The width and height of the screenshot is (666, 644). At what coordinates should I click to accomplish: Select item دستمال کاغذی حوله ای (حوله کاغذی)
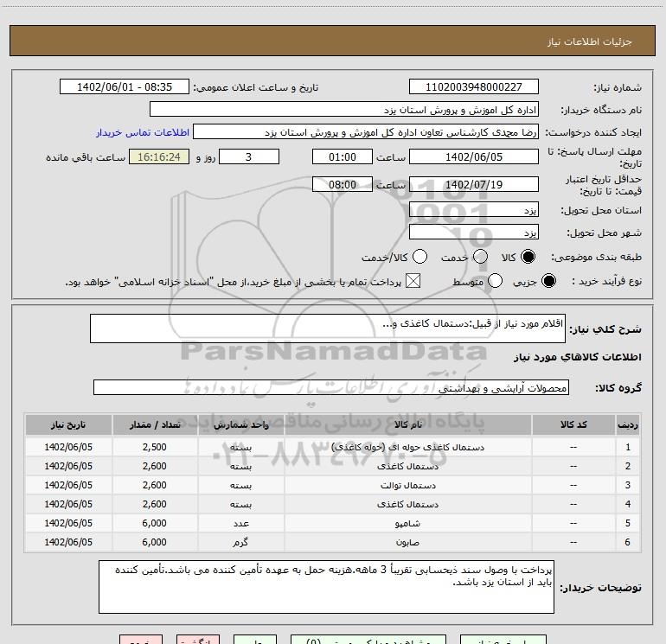407,447
